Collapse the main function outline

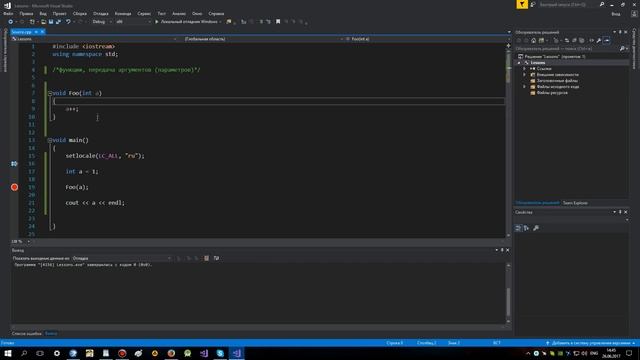tap(49, 140)
